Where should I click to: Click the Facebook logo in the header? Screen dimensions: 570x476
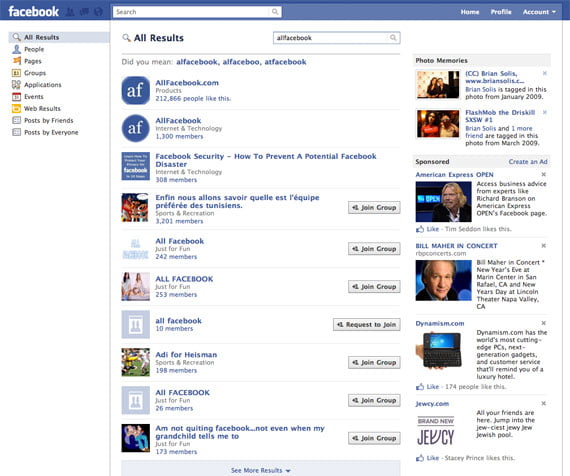33,12
